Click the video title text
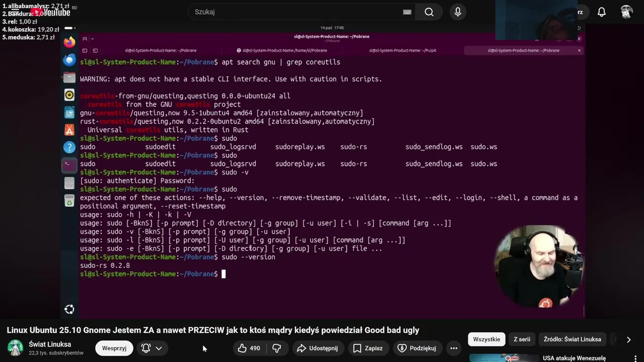The height and width of the screenshot is (362, 644). click(213, 330)
